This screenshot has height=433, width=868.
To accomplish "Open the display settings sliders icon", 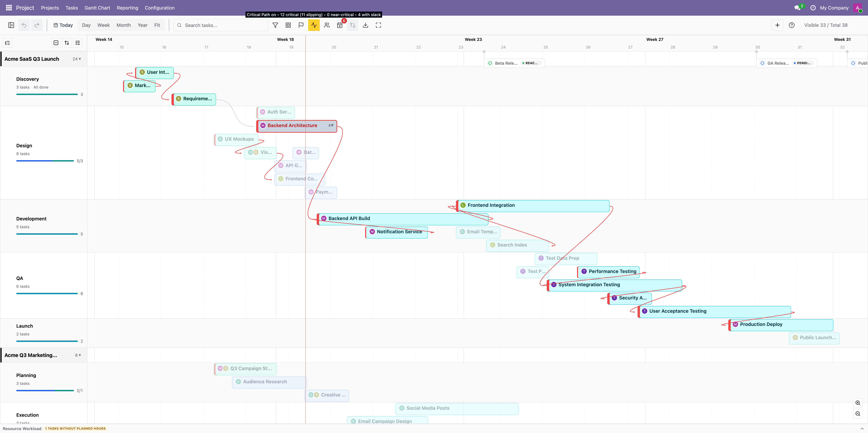I will [x=77, y=43].
